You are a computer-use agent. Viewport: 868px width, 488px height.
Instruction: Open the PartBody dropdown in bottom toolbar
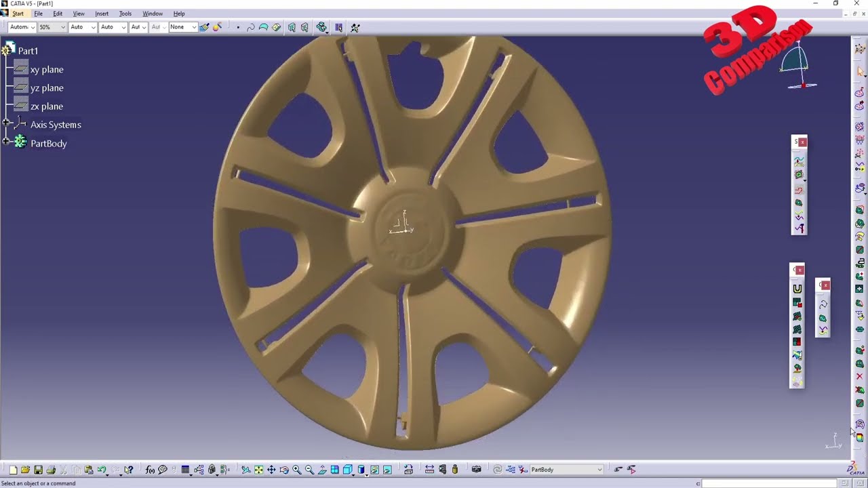pyautogui.click(x=566, y=470)
